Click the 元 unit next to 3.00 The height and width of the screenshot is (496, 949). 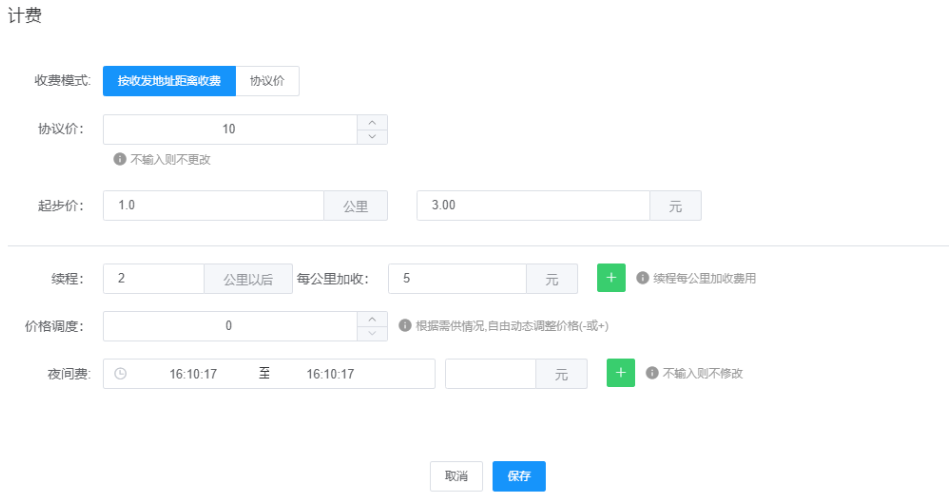(675, 206)
